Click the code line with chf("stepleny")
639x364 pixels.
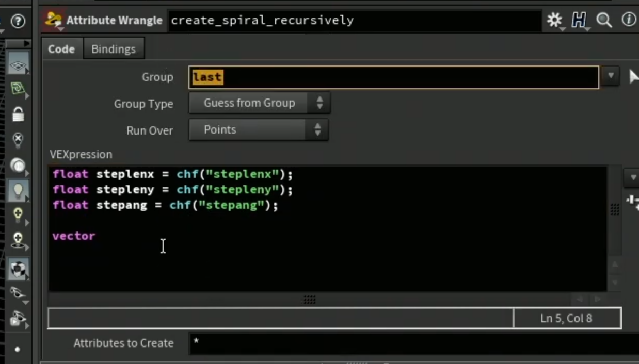pyautogui.click(x=173, y=190)
